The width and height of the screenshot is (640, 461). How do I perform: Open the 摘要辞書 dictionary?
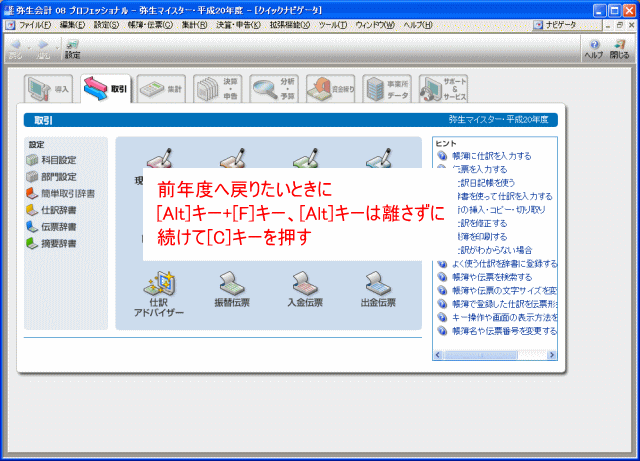tap(51, 244)
